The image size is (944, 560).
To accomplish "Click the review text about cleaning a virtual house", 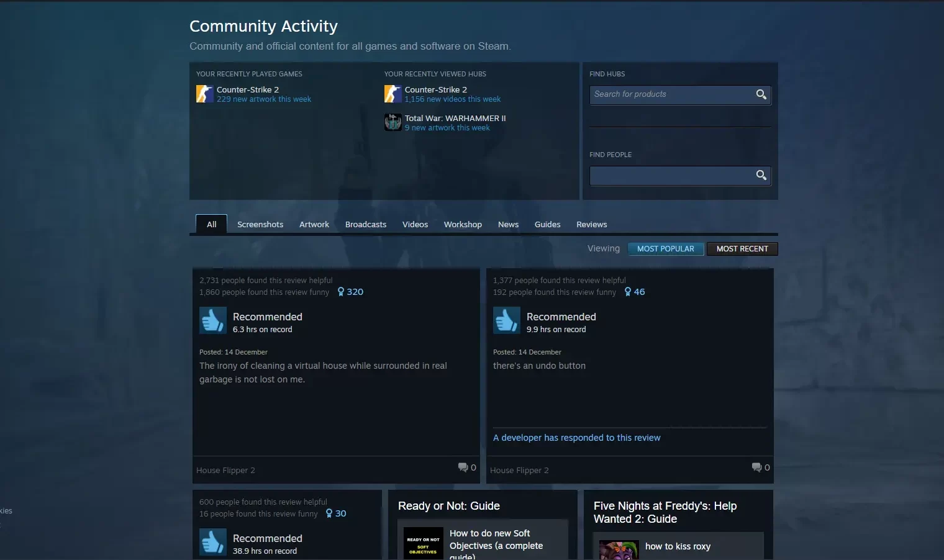I will [323, 373].
